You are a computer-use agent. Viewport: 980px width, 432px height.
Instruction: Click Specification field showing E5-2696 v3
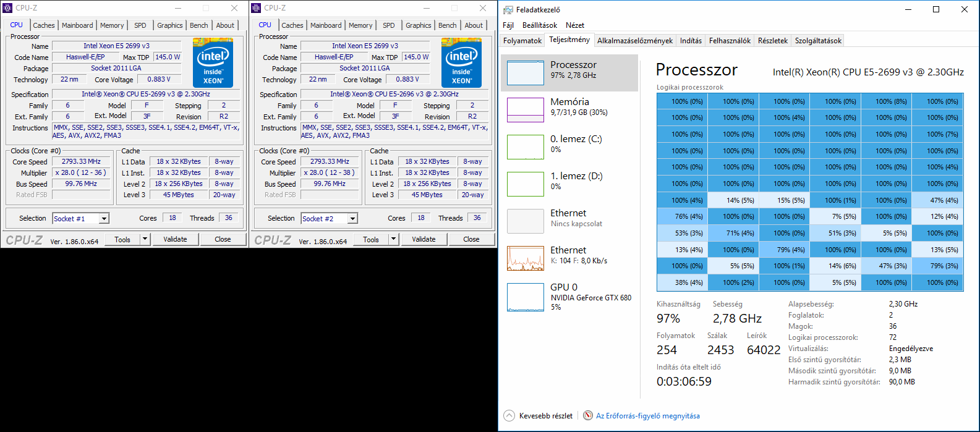pos(394,94)
